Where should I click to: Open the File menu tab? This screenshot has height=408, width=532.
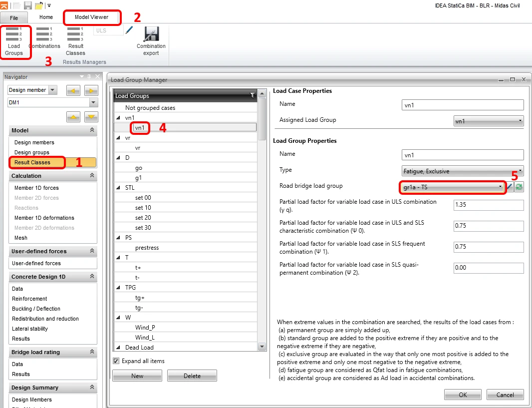[14, 17]
